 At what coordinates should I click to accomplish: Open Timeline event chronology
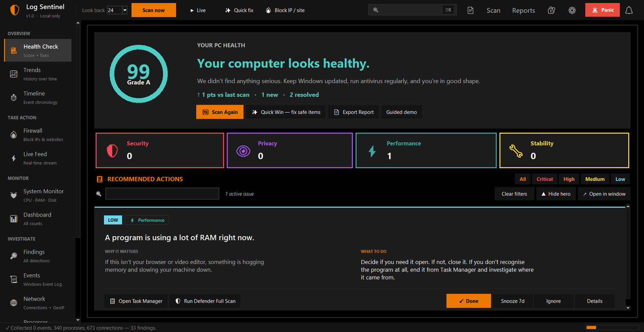pyautogui.click(x=38, y=97)
